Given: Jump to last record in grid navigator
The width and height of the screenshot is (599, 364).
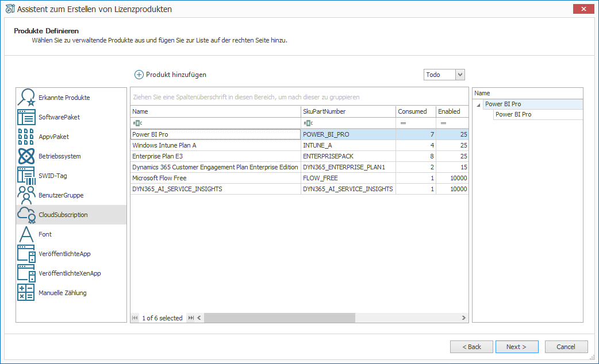Looking at the screenshot, I should point(191,318).
